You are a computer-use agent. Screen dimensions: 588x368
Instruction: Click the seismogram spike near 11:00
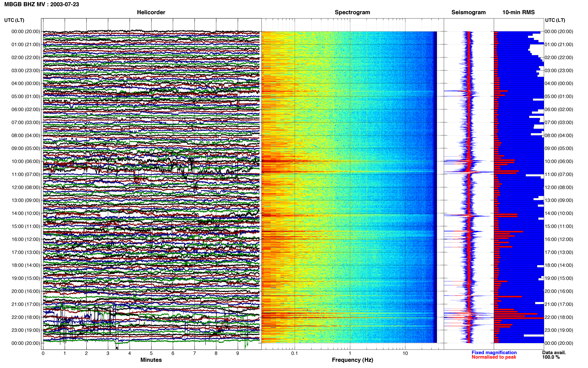469,172
